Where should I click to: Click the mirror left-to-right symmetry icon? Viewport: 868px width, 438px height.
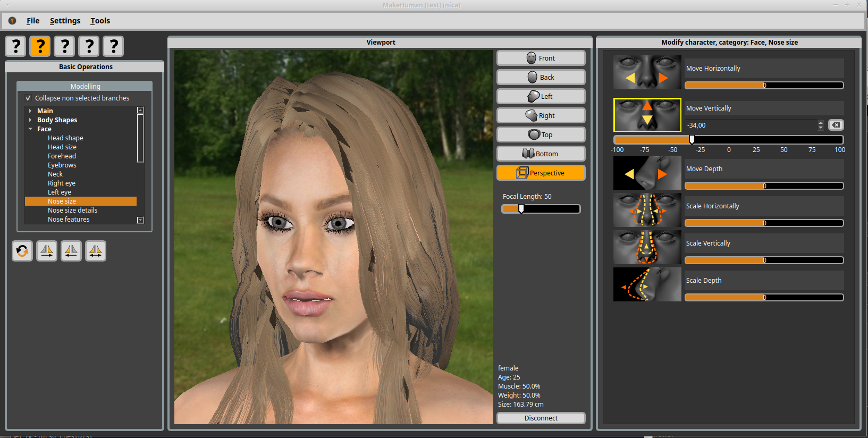tap(47, 251)
